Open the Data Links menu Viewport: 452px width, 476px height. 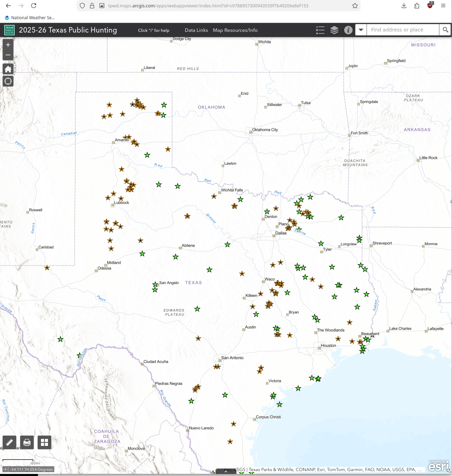click(x=196, y=30)
